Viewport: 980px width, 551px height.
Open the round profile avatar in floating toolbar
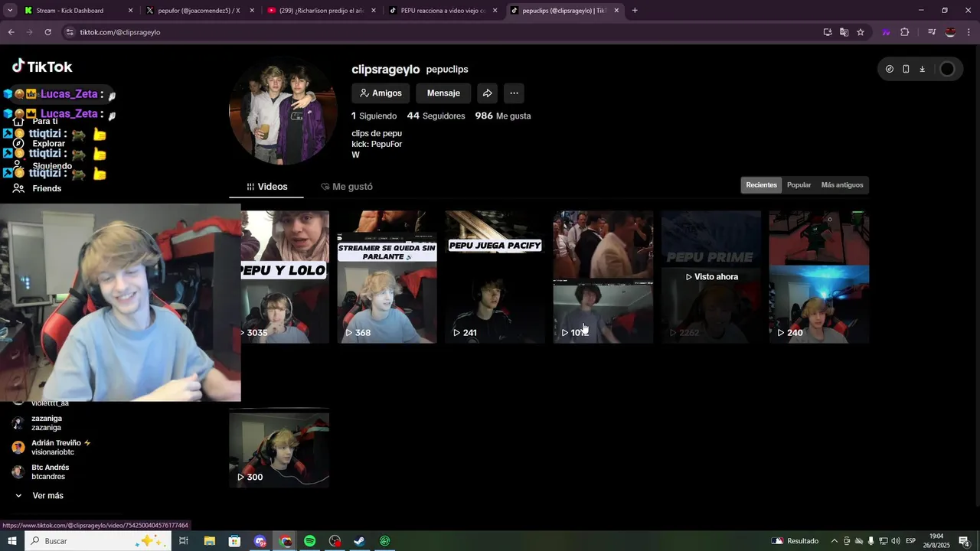pyautogui.click(x=947, y=69)
